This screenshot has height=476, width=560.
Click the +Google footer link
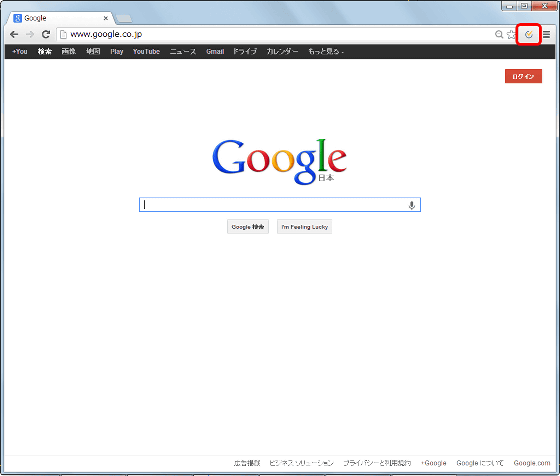point(434,463)
